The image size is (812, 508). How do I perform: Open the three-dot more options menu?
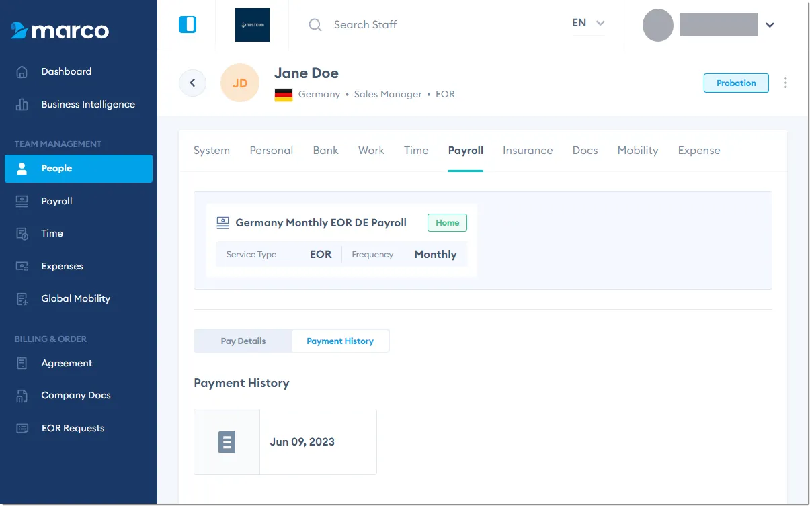785,83
